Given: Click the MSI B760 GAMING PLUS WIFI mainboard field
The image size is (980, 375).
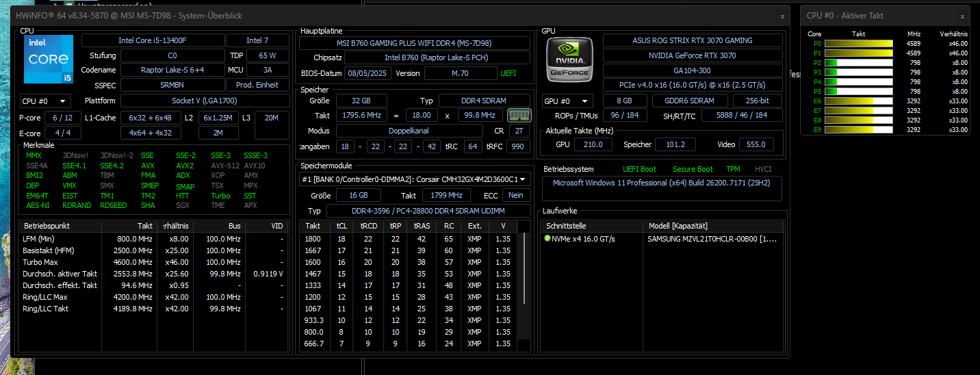Looking at the screenshot, I should 415,43.
